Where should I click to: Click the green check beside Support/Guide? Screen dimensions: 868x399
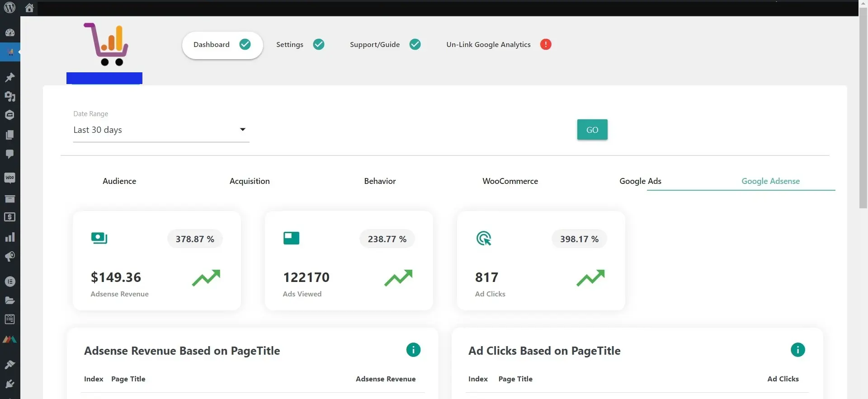415,44
